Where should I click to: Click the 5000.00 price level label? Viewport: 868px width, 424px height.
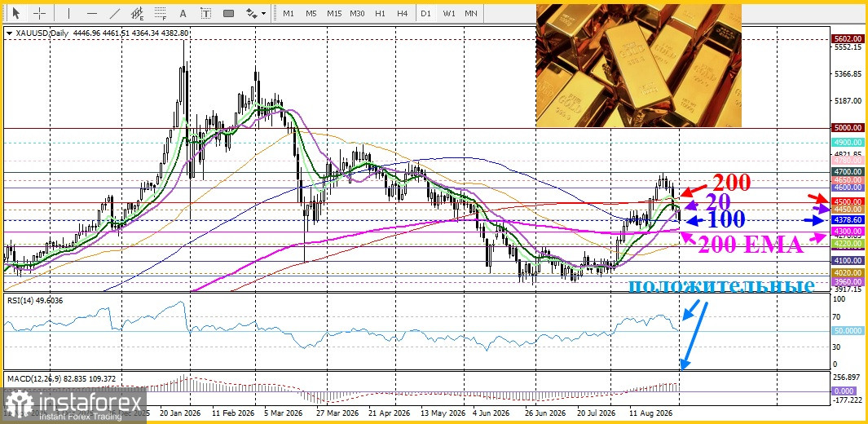click(848, 128)
